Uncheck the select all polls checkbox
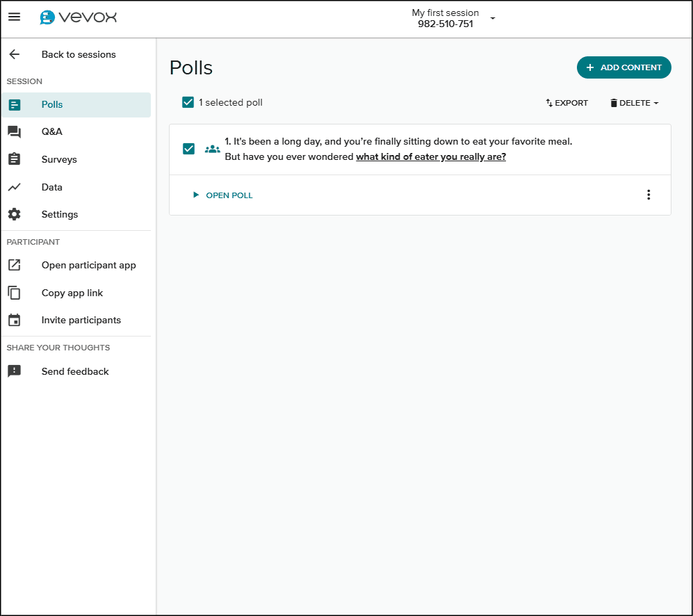This screenshot has height=616, width=693. pos(188,102)
